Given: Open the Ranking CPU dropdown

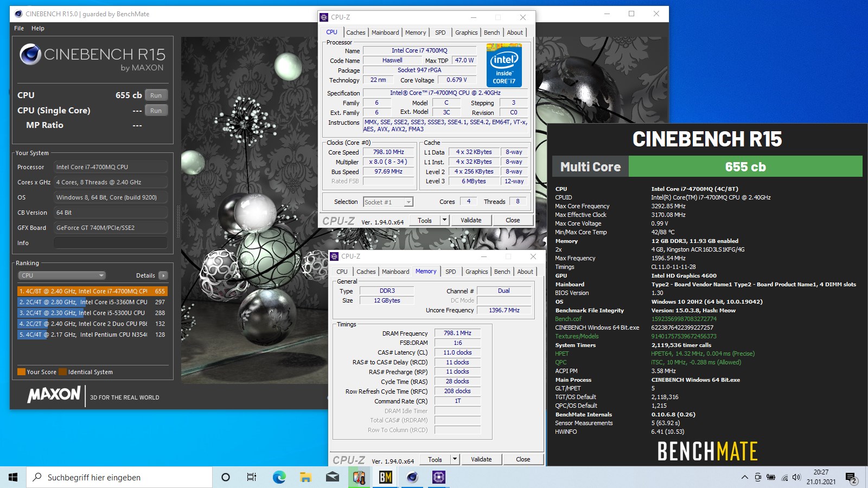Looking at the screenshot, I should click(62, 275).
